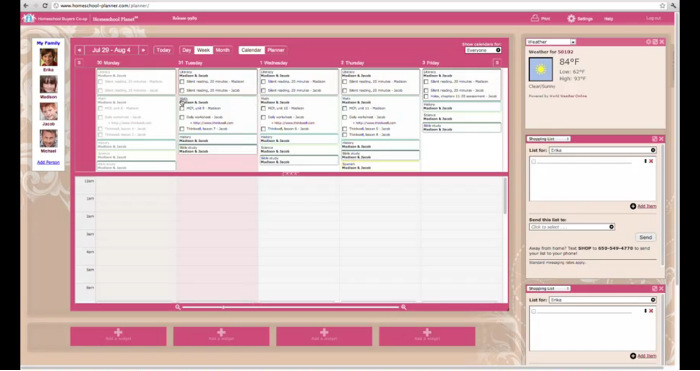Zoom out with the left magnifier icon
Image resolution: width=700 pixels, height=371 pixels.
click(x=178, y=307)
